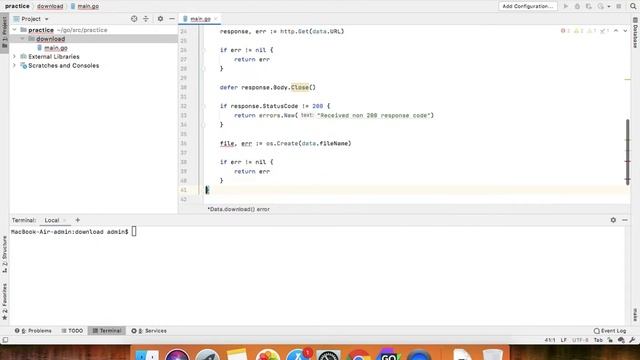Click the Profiler run icon
640x360 pixels.
click(600, 6)
